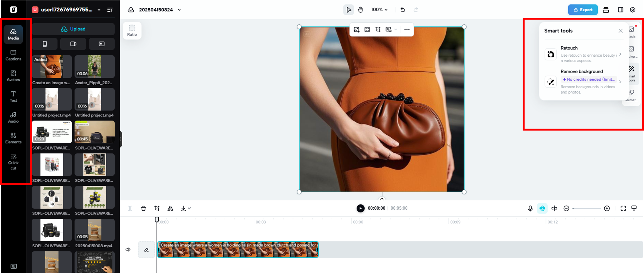The height and width of the screenshot is (273, 644).
Task: Click the pencil edit button beside the track
Action: 146,250
